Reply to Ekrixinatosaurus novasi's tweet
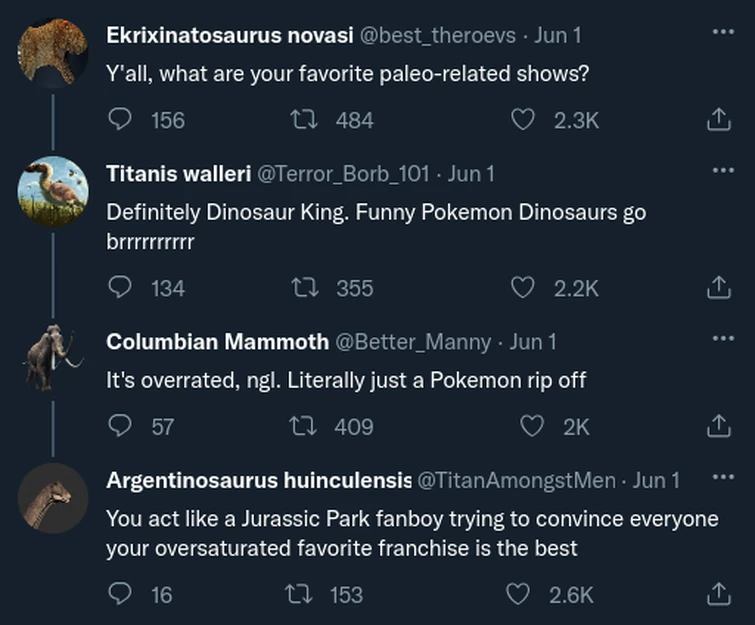The image size is (755, 625). point(119,120)
